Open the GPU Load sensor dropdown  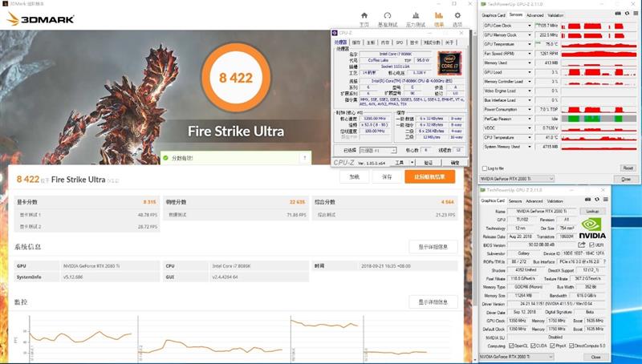pyautogui.click(x=530, y=72)
